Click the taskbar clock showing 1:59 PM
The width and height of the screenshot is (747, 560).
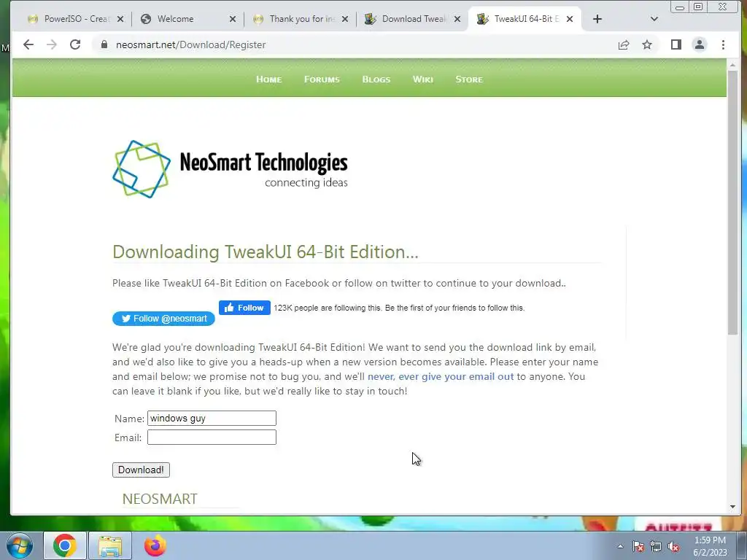pyautogui.click(x=710, y=546)
